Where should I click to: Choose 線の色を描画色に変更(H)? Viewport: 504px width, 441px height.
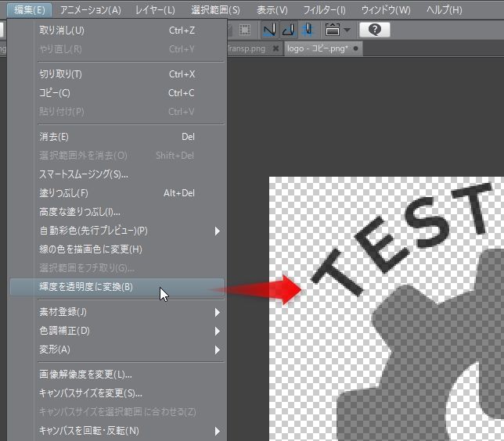[x=117, y=249]
